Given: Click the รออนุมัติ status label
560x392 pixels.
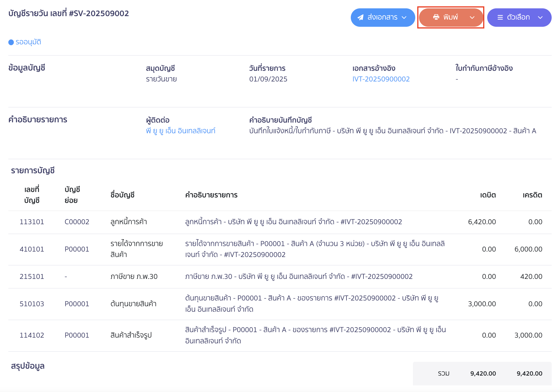Looking at the screenshot, I should pyautogui.click(x=28, y=42).
